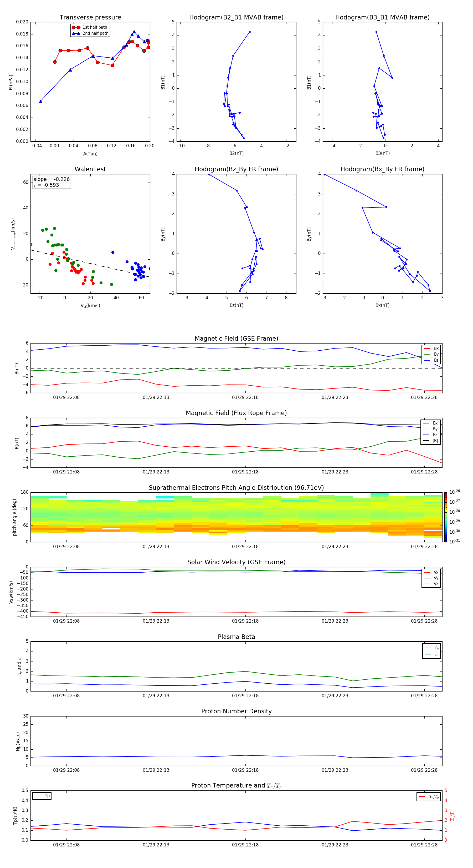The height and width of the screenshot is (868, 473).
Task: Click the 'Bx(nT)' axis label
Action: tap(382, 305)
